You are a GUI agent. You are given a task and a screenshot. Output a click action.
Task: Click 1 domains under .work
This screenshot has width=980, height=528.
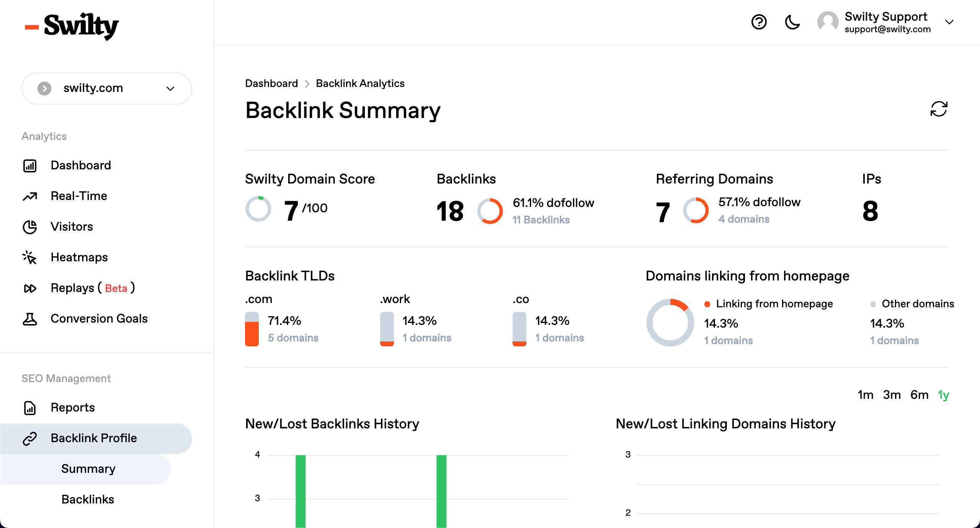click(x=427, y=338)
